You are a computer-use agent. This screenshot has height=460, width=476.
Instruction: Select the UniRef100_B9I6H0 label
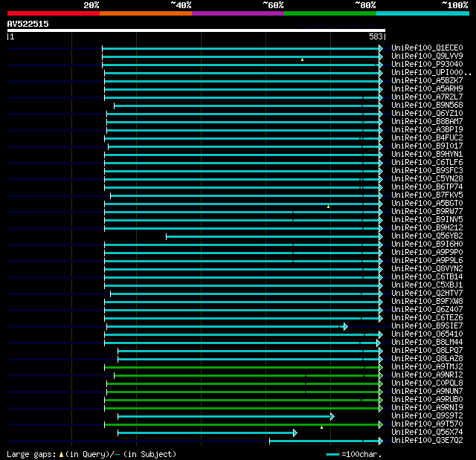tap(427, 244)
